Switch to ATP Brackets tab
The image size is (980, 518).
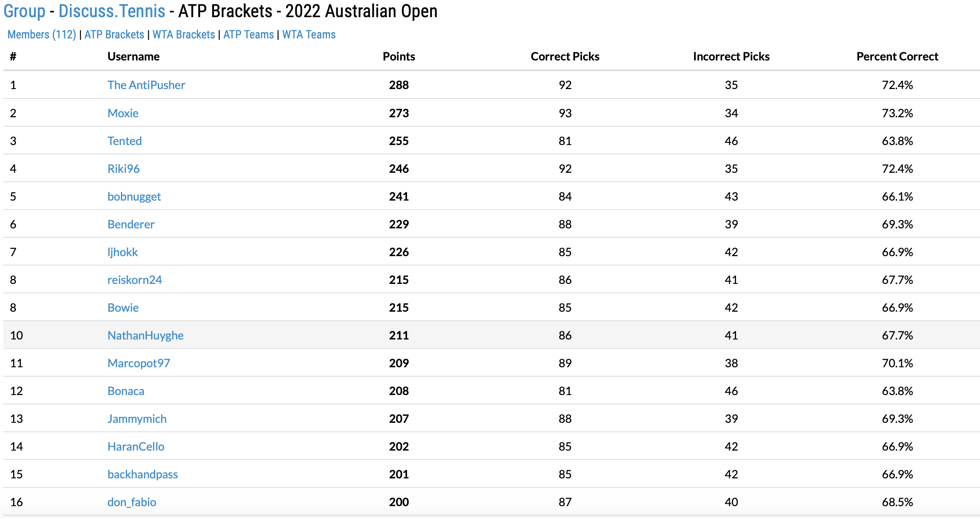(x=114, y=35)
